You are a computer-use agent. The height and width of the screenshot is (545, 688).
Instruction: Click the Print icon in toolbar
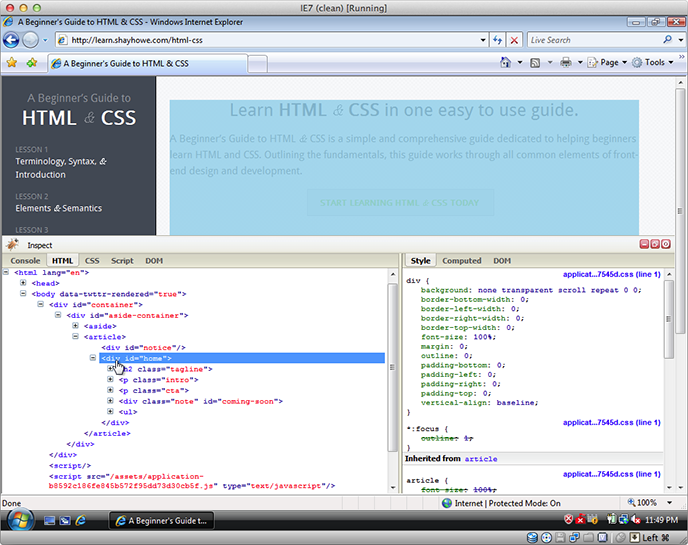click(566, 63)
